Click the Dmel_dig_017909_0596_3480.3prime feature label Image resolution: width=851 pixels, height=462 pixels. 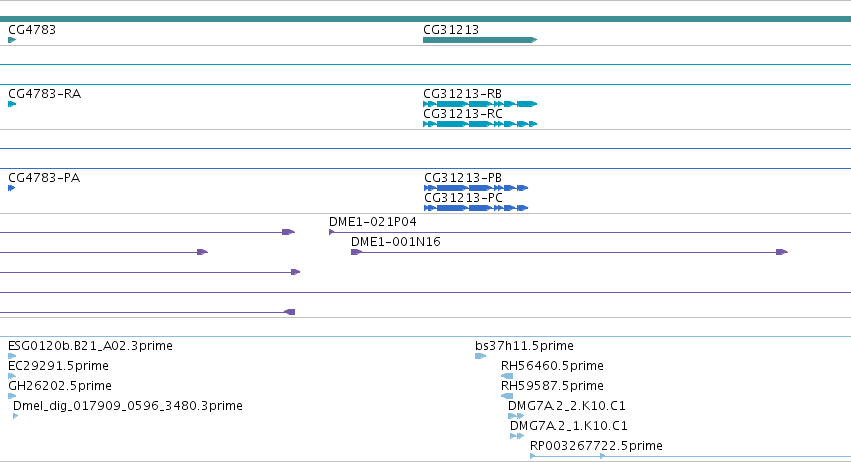point(128,406)
